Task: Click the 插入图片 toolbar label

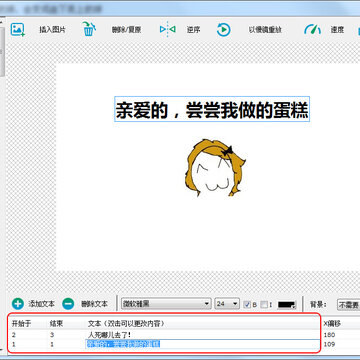Action: click(x=52, y=30)
